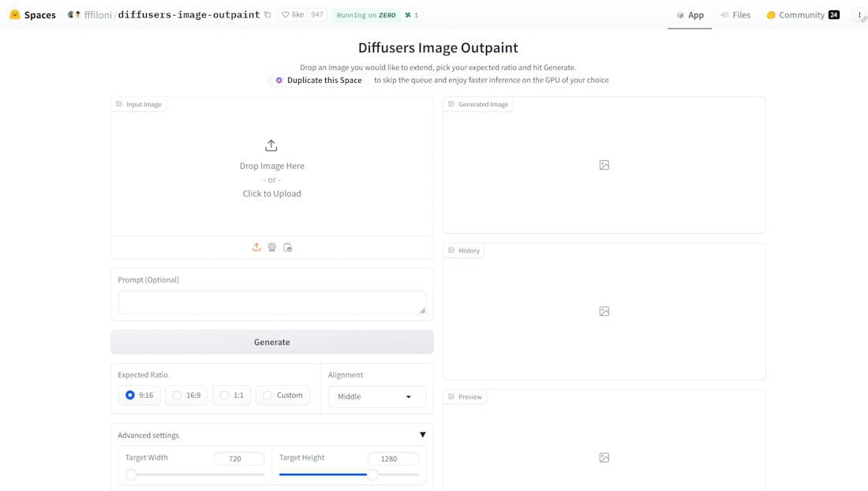Select the 9:16 expected ratio

pyautogui.click(x=130, y=395)
